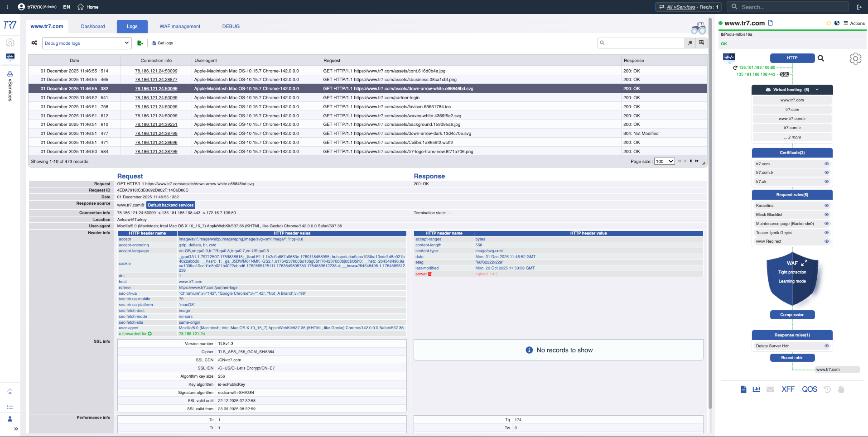Click the document icon next to www.tr7.com title

[x=770, y=23]
